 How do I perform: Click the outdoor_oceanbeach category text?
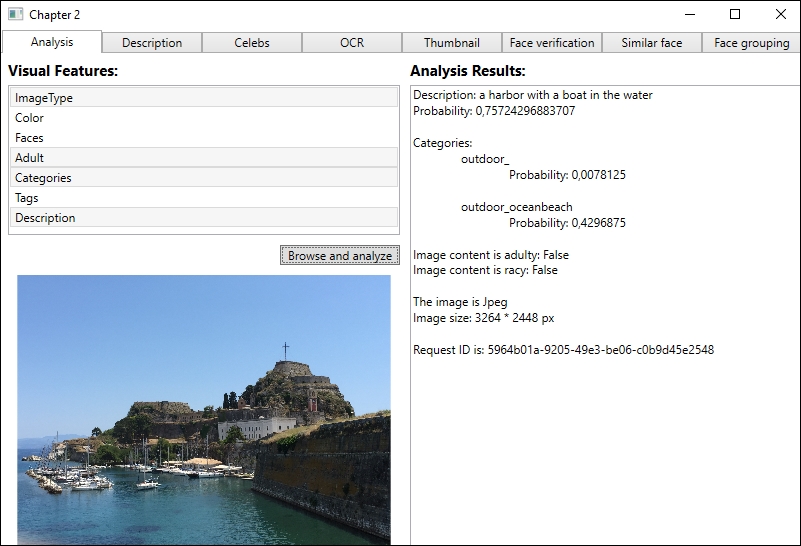pos(516,207)
